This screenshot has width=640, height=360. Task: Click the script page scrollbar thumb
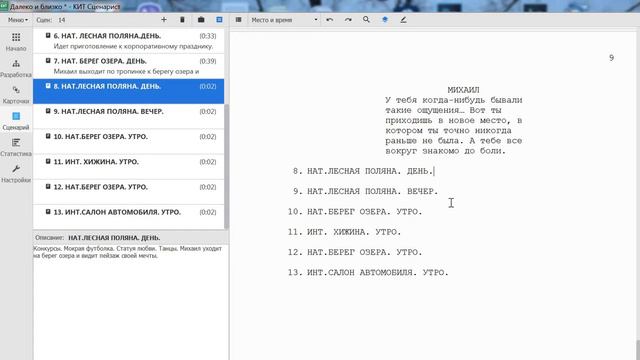point(638,349)
